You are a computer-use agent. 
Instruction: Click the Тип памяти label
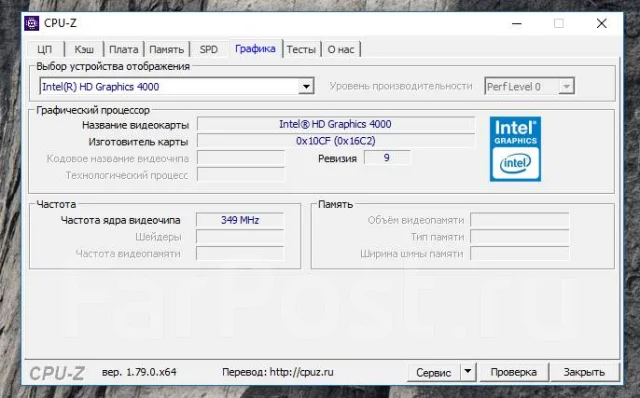click(x=438, y=237)
